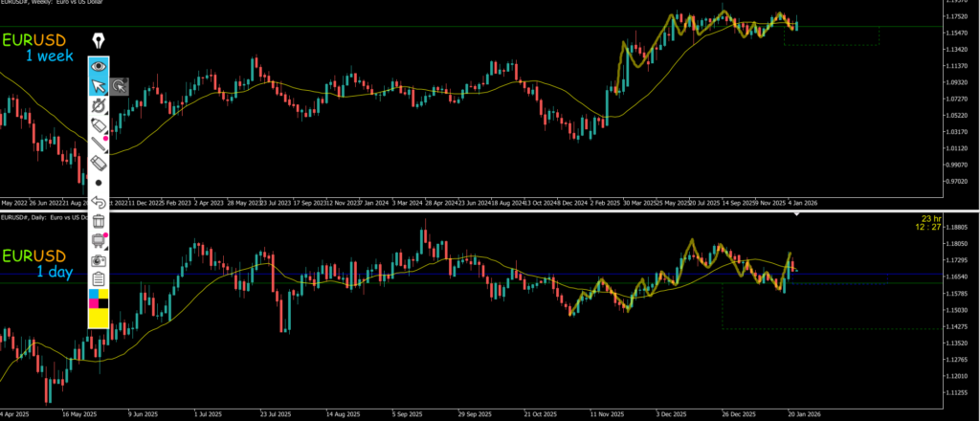
Task: Activate the gray click-pointer tool
Action: pos(119,86)
